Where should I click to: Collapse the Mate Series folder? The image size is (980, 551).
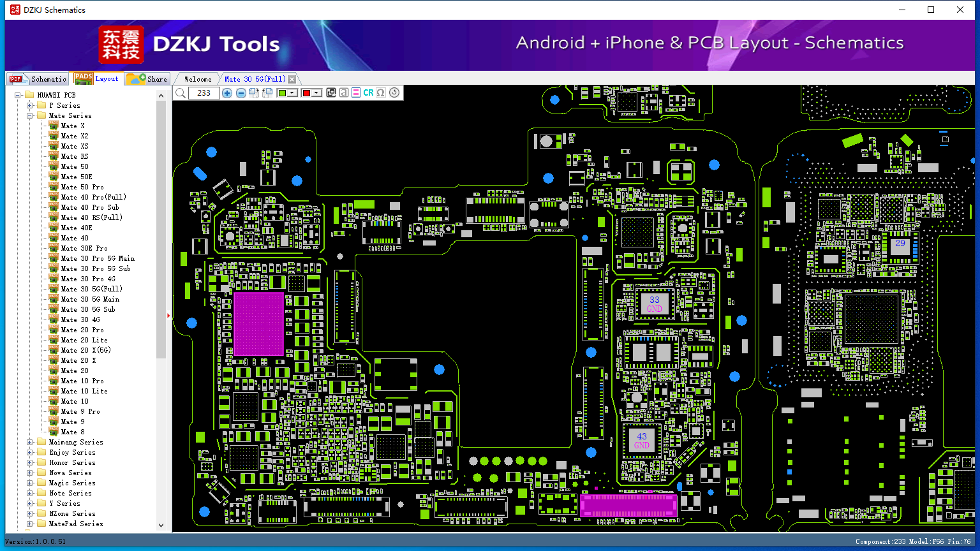[x=29, y=115]
